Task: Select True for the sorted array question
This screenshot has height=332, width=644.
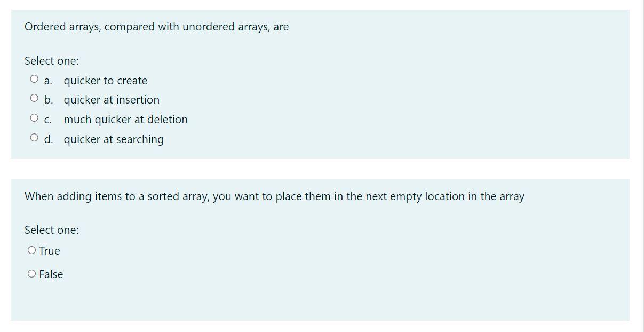Action: (31, 249)
